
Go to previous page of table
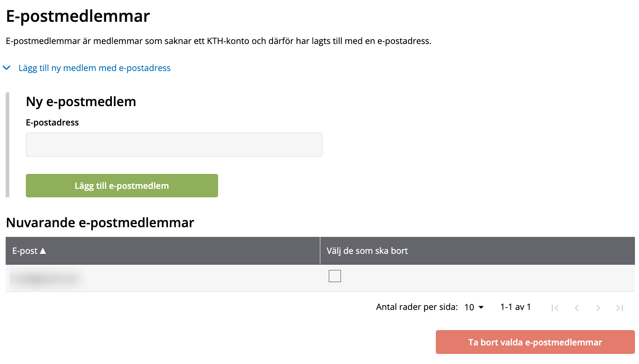pyautogui.click(x=577, y=308)
